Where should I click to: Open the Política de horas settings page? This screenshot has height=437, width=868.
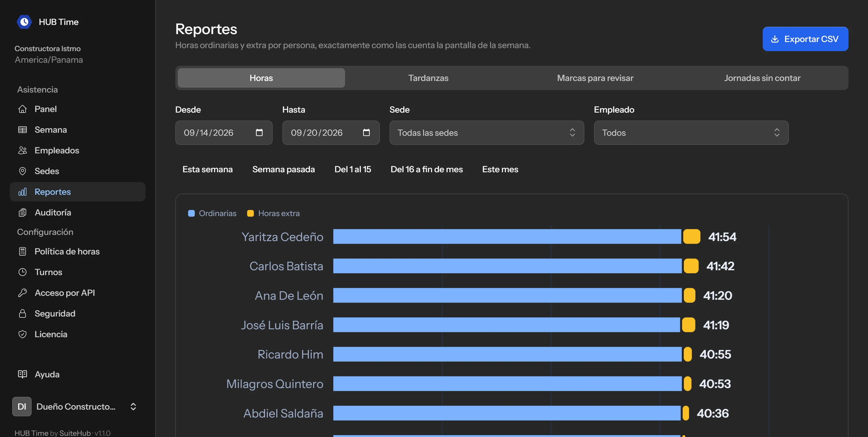78,251
